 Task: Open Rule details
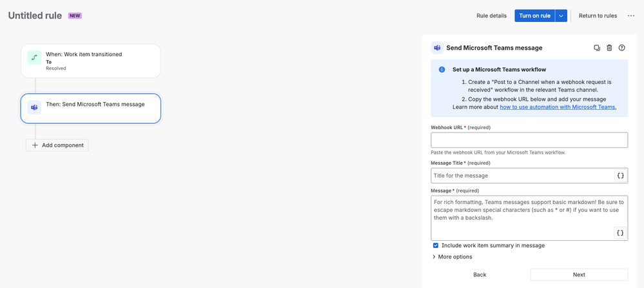[492, 15]
